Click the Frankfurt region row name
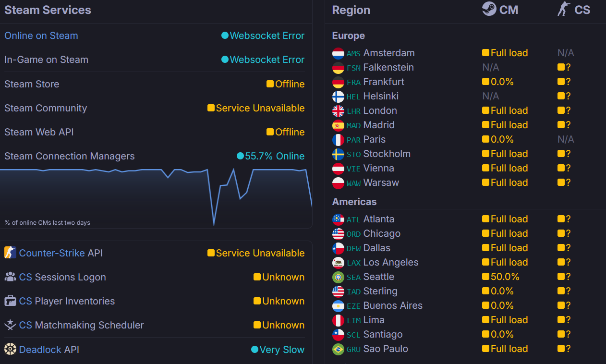The image size is (606, 364). [x=383, y=82]
